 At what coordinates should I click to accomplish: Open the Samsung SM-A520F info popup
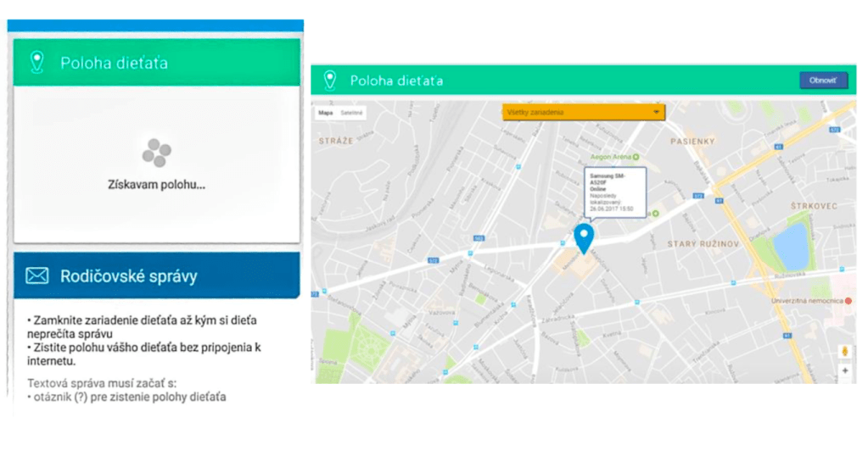(613, 192)
